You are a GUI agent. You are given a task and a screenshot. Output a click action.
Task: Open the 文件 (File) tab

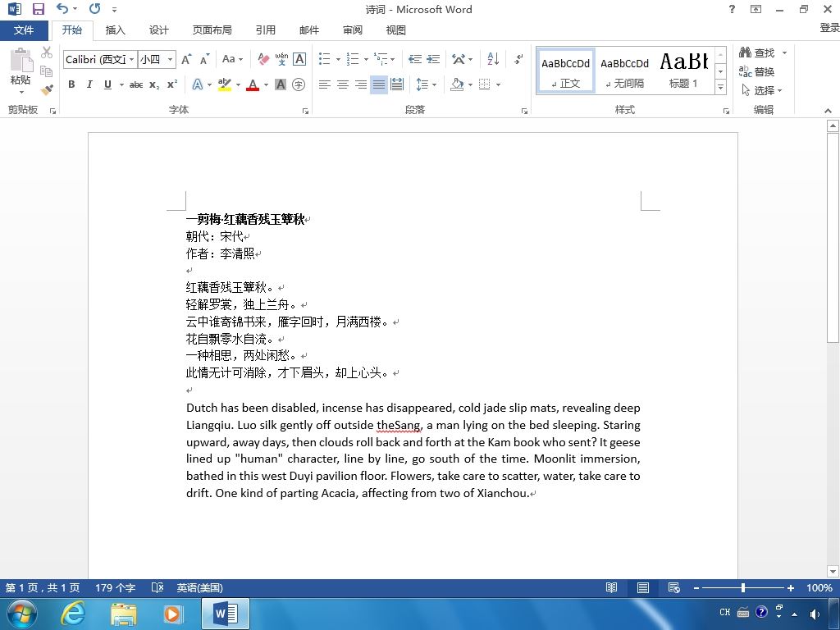pyautogui.click(x=24, y=30)
